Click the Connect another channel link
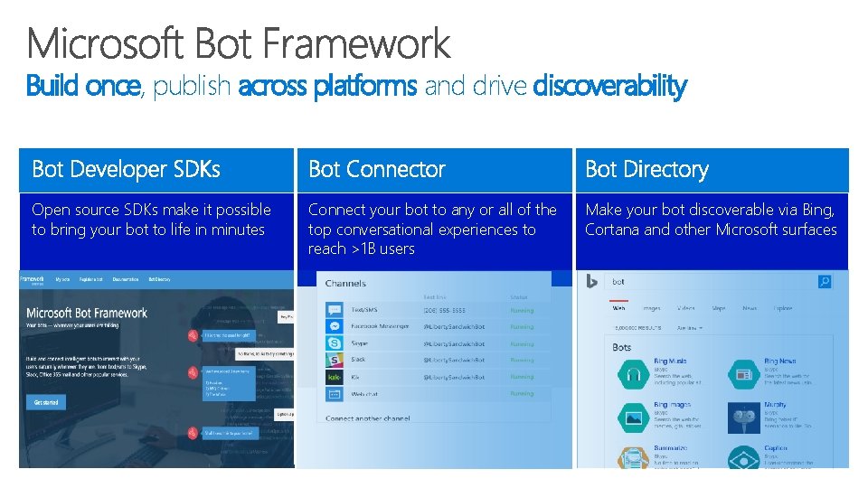 (368, 418)
